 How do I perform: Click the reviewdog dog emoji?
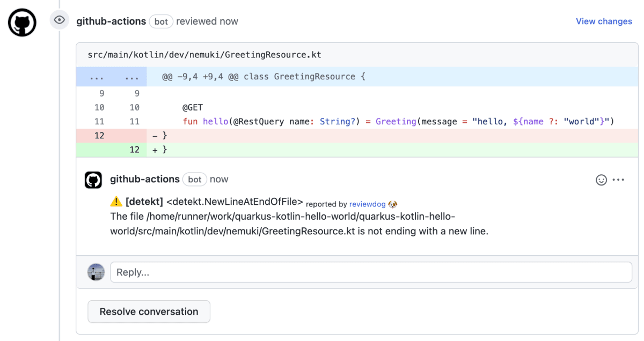click(x=393, y=204)
